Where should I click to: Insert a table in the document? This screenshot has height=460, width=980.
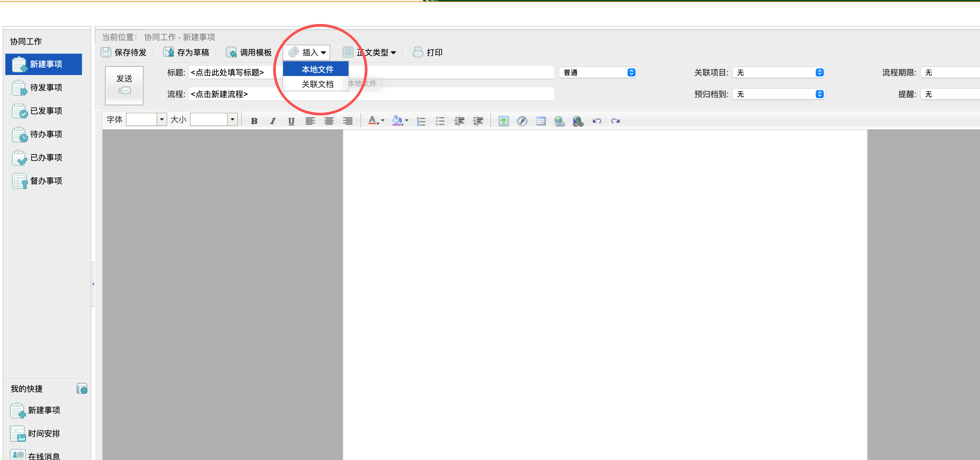pos(541,121)
